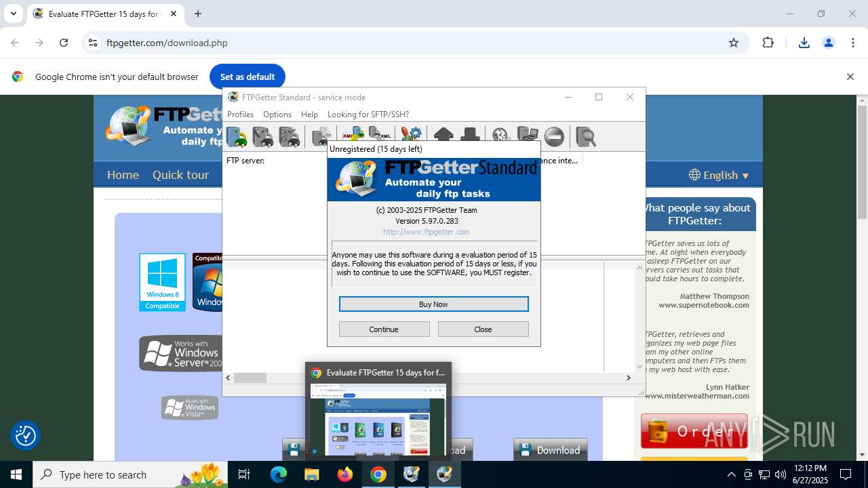Click the view log magnifier icon
This screenshot has width=868, height=488.
click(x=586, y=137)
